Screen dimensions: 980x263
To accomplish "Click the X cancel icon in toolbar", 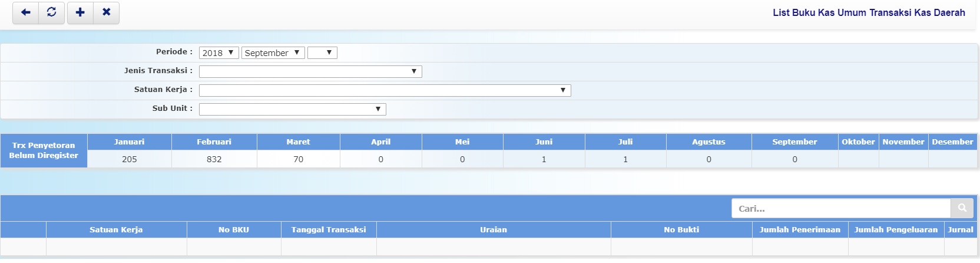I will click(x=107, y=12).
